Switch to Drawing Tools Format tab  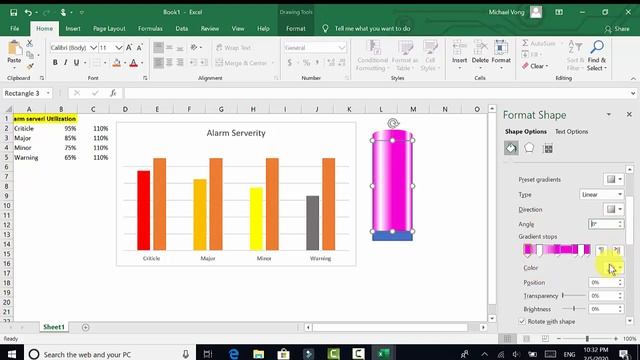[296, 29]
